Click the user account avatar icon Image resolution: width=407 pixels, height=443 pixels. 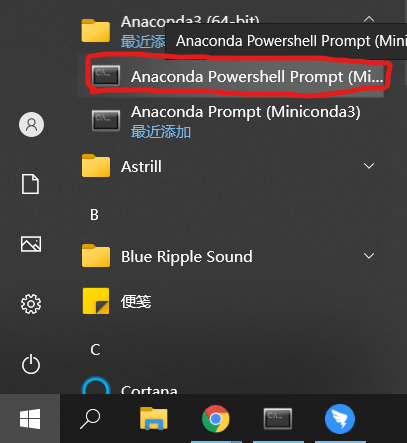point(31,124)
